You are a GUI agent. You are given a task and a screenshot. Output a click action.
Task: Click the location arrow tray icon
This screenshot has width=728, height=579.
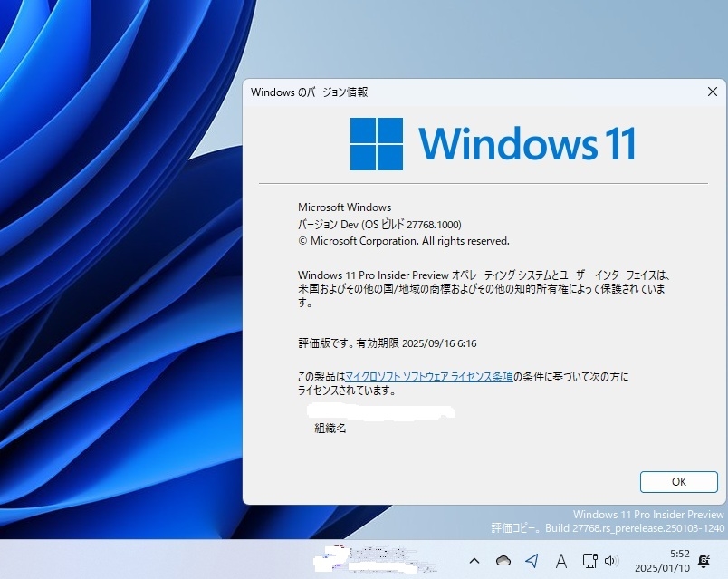[532, 561]
